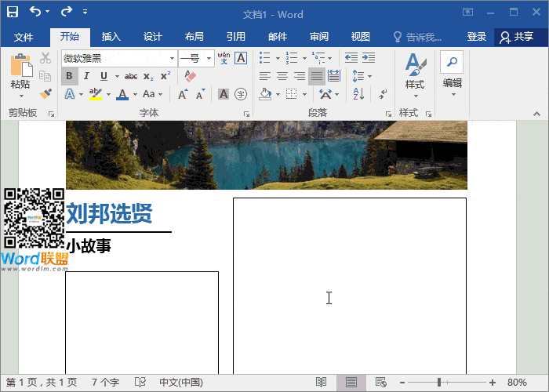Open the borders dropdown arrow
This screenshot has height=392, width=549.
click(x=304, y=95)
